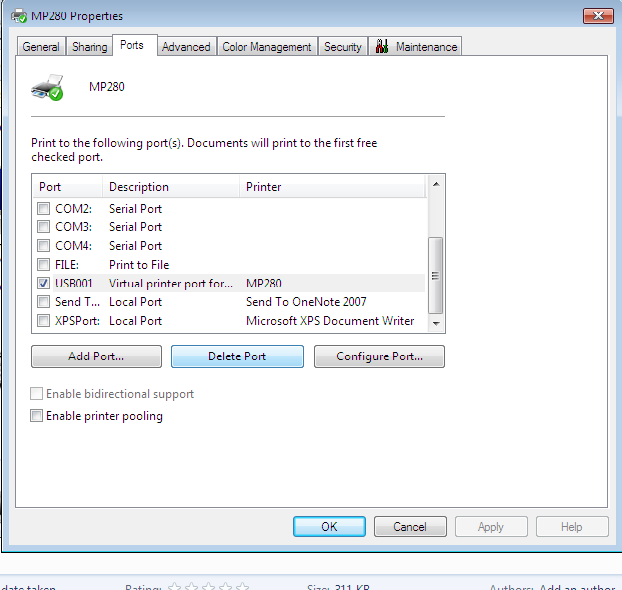Check the XPSPort: checkbox
The image size is (622, 590).
(43, 321)
